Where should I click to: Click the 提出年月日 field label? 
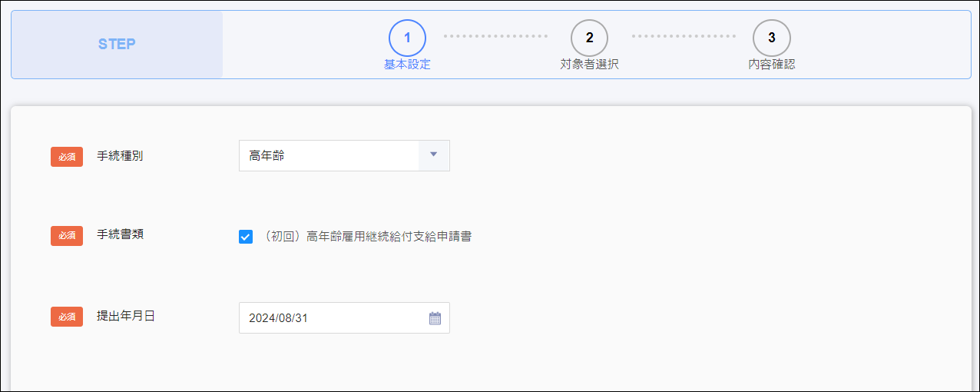tap(126, 316)
